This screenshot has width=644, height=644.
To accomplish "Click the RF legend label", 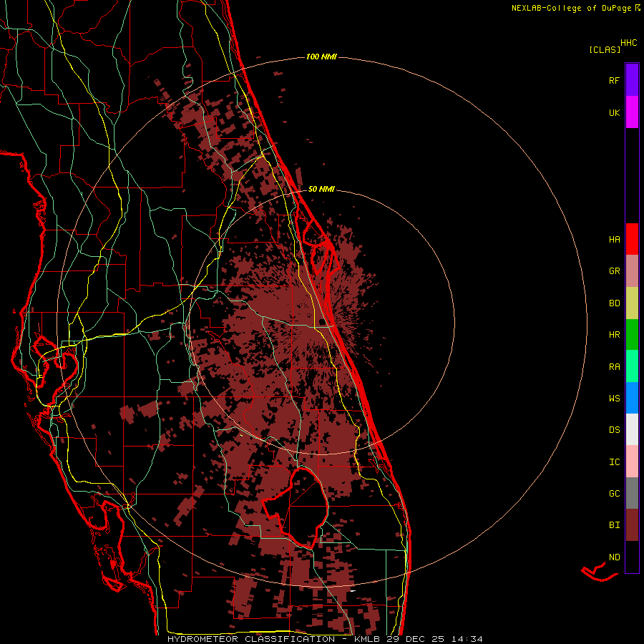I will 614,81.
